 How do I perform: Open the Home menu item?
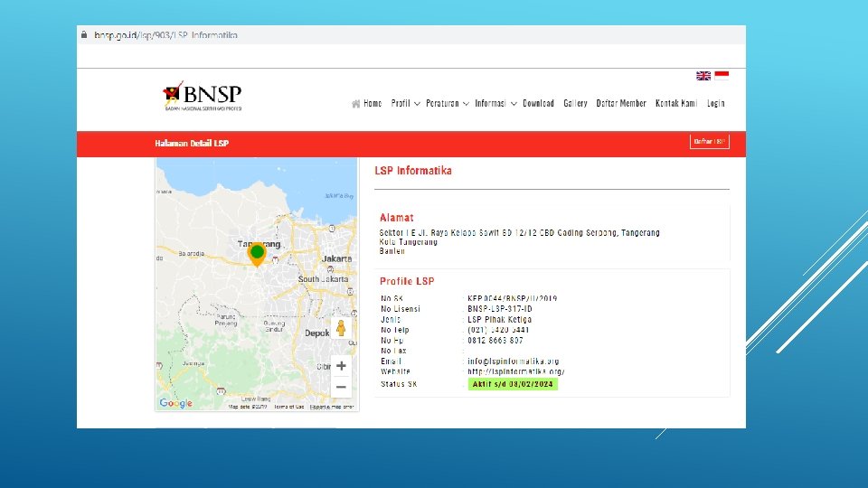(373, 103)
